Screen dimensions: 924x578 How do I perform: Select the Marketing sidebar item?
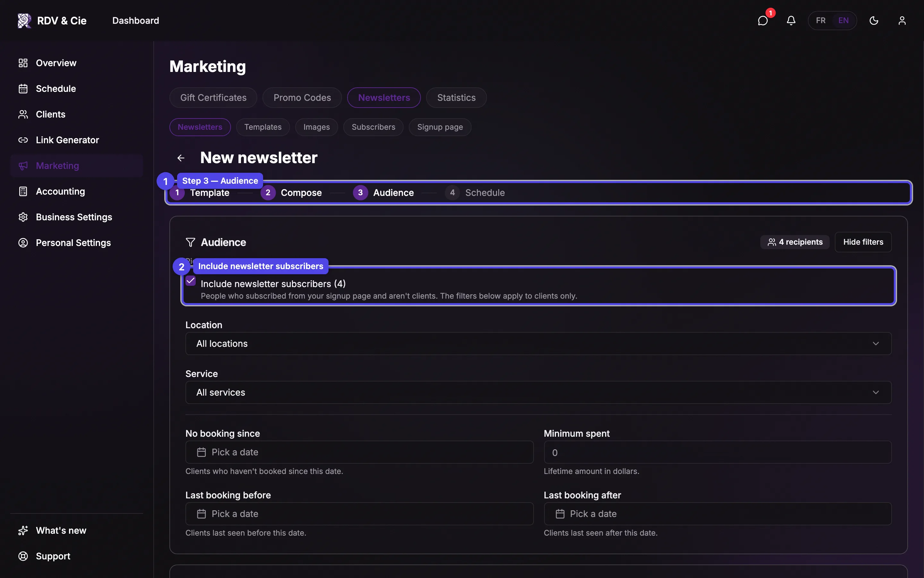click(76, 166)
